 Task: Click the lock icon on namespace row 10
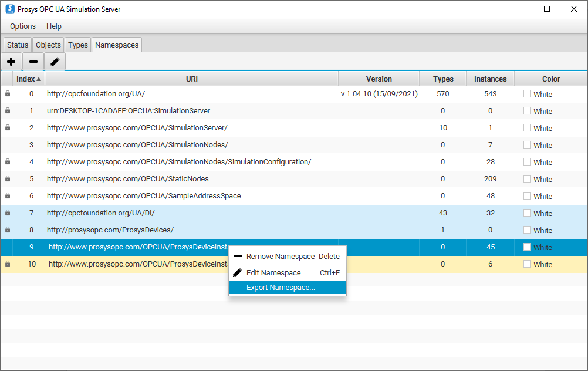click(8, 264)
